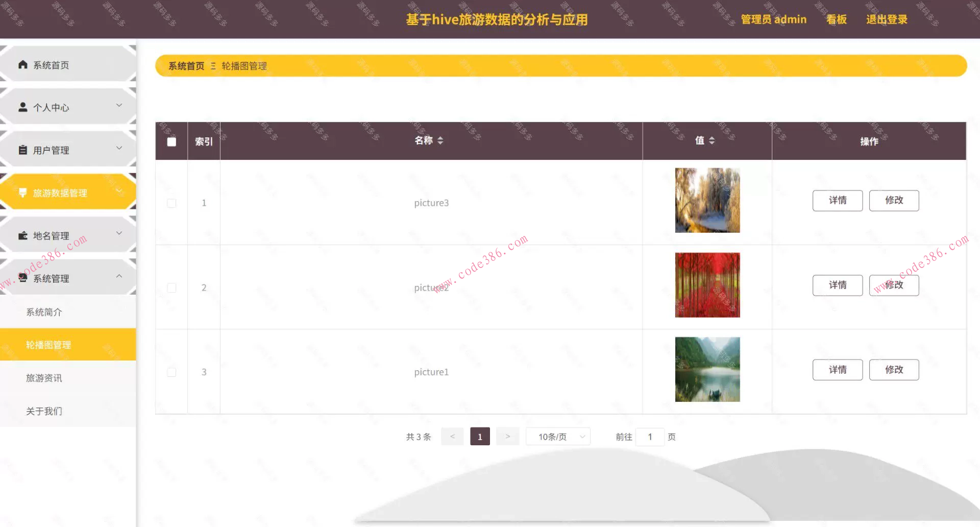The image size is (980, 527).
Task: Click 详情 for the picture2 row
Action: (837, 285)
